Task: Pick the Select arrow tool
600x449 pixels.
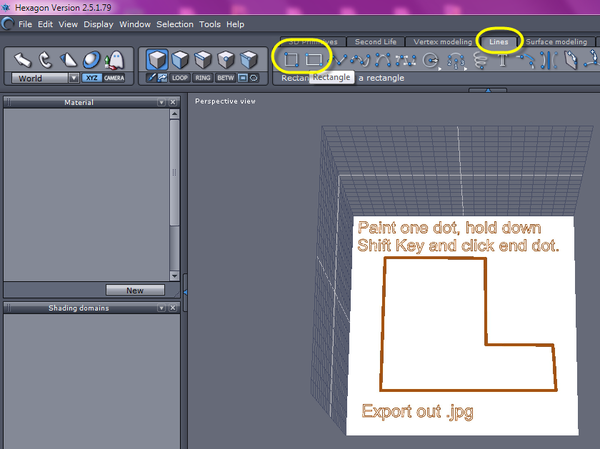Action: coord(22,60)
